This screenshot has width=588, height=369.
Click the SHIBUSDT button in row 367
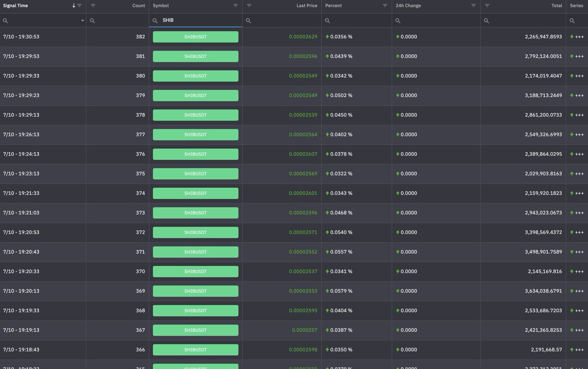[196, 330]
